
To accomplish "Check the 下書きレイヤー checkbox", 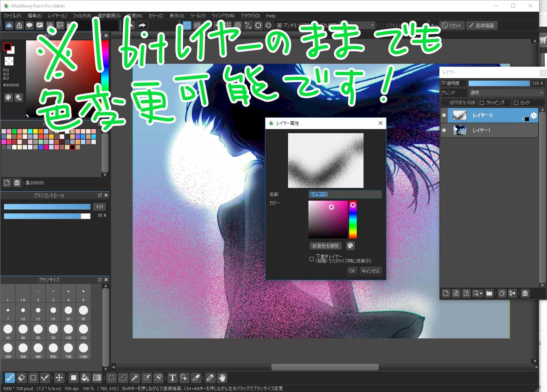I will pyautogui.click(x=311, y=259).
